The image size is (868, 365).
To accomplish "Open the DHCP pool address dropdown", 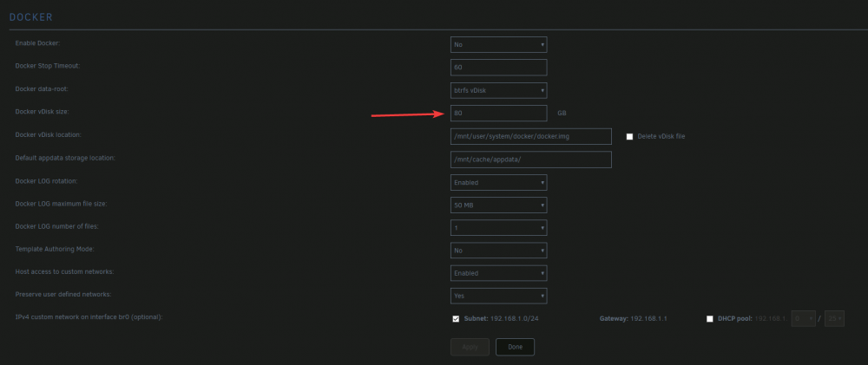I will tap(803, 318).
